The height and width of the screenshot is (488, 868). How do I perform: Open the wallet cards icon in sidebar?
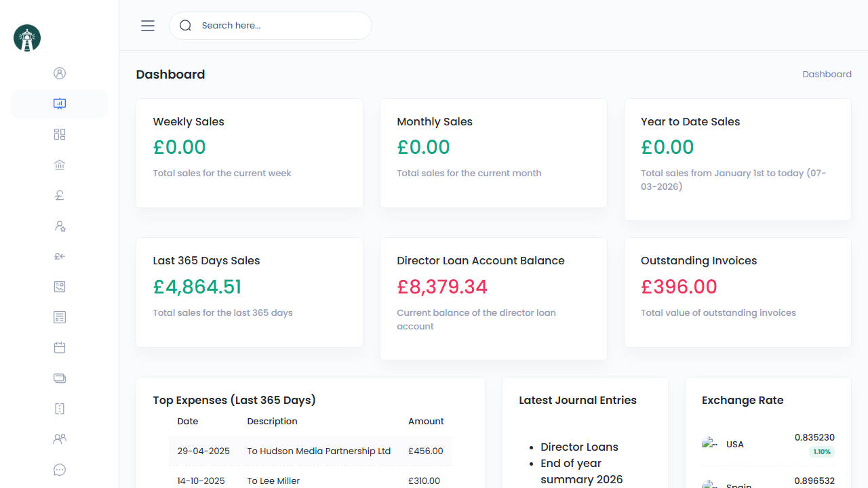[x=60, y=378]
